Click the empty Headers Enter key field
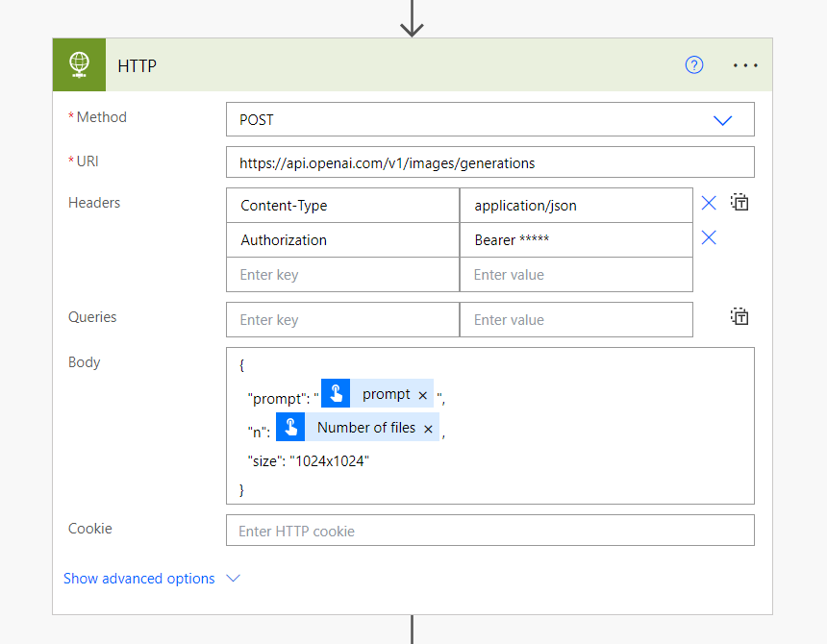Viewport: 827px width, 644px height. [342, 275]
